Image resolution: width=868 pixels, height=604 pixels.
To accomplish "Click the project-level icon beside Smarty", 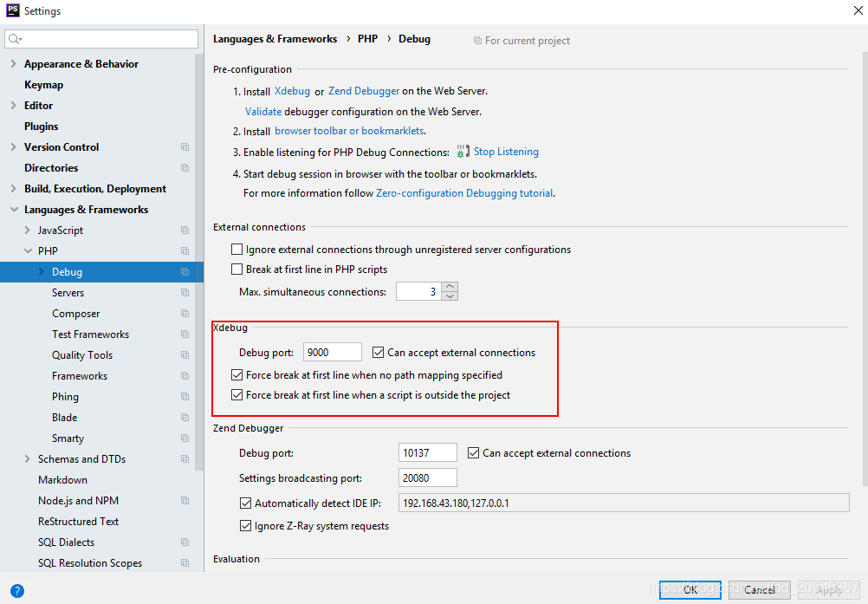I will pyautogui.click(x=185, y=438).
